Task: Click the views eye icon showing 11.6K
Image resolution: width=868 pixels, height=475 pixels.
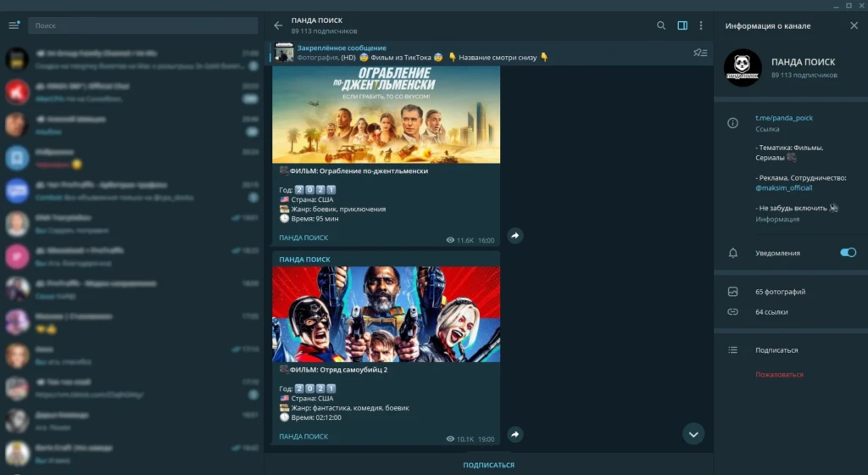Action: click(450, 240)
